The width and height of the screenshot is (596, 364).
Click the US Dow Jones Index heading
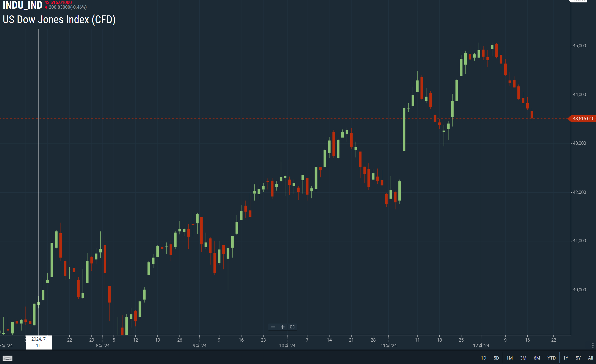[59, 20]
